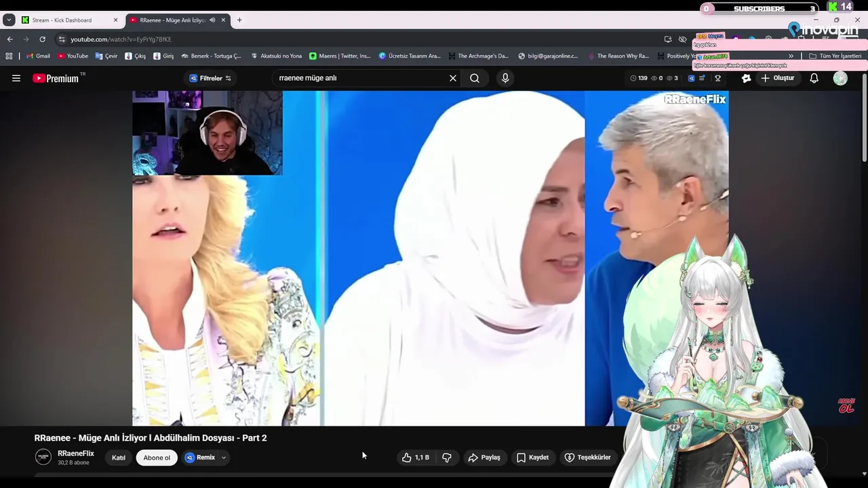Image resolution: width=868 pixels, height=488 pixels.
Task: Click the Katıl join button
Action: coord(119,457)
